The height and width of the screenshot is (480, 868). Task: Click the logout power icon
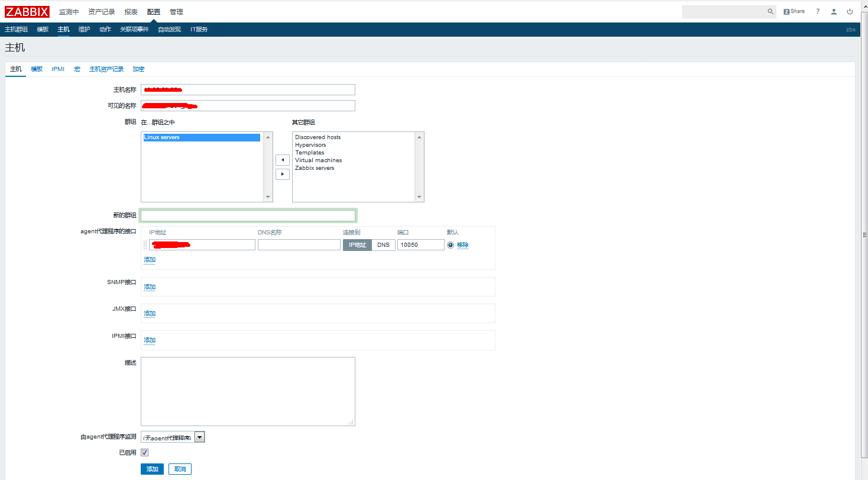pos(850,11)
